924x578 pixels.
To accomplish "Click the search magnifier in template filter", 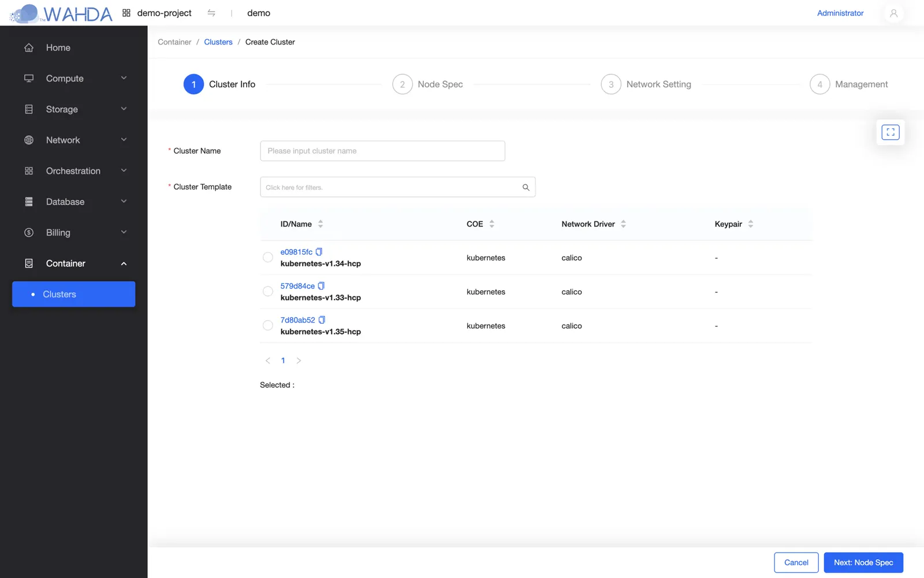I will tap(526, 187).
